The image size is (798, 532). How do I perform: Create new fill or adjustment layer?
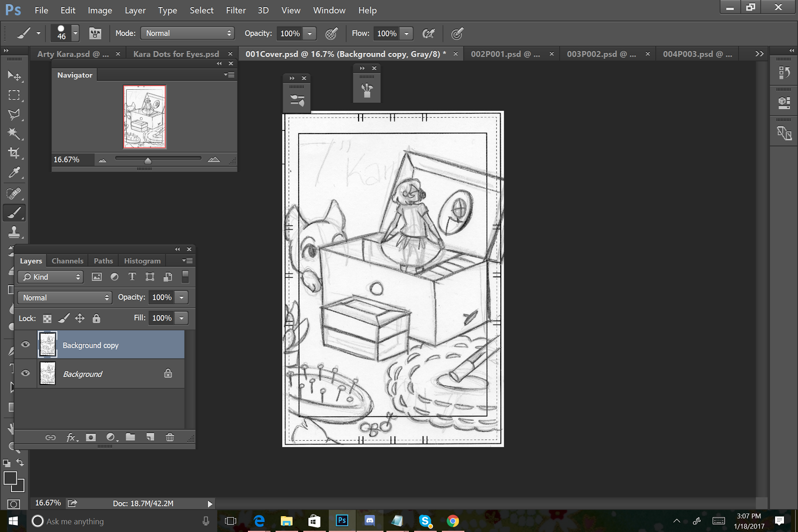pos(111,437)
